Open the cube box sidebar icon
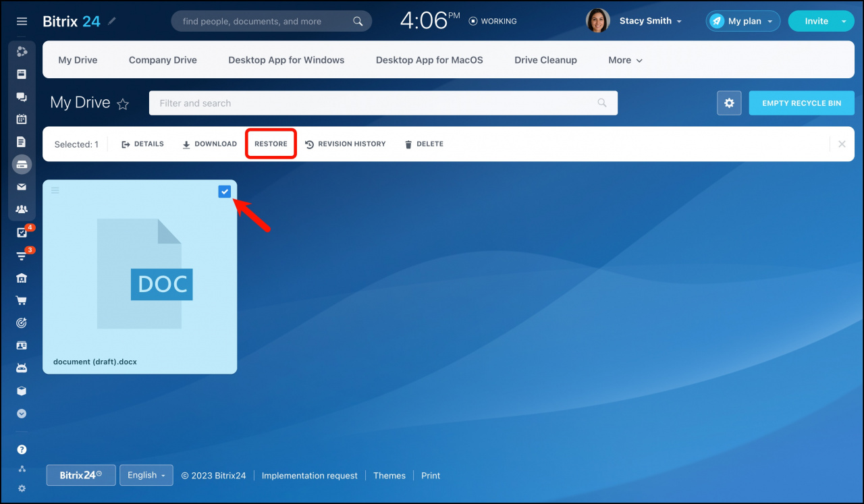Screen dimensions: 864x504 tap(22, 391)
